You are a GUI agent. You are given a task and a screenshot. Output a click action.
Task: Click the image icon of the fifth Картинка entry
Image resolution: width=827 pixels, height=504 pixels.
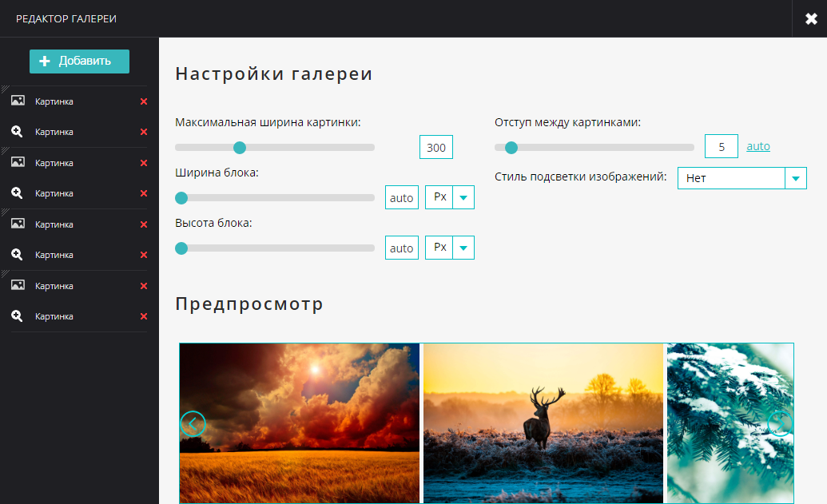pyautogui.click(x=17, y=224)
